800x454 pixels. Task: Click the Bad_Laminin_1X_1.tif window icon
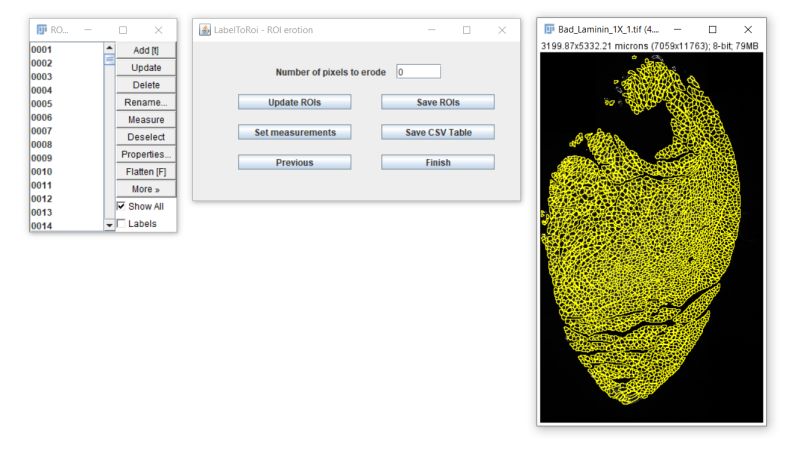549,29
